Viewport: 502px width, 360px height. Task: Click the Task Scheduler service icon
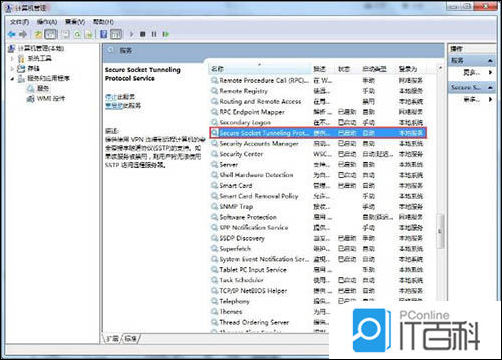pos(214,280)
